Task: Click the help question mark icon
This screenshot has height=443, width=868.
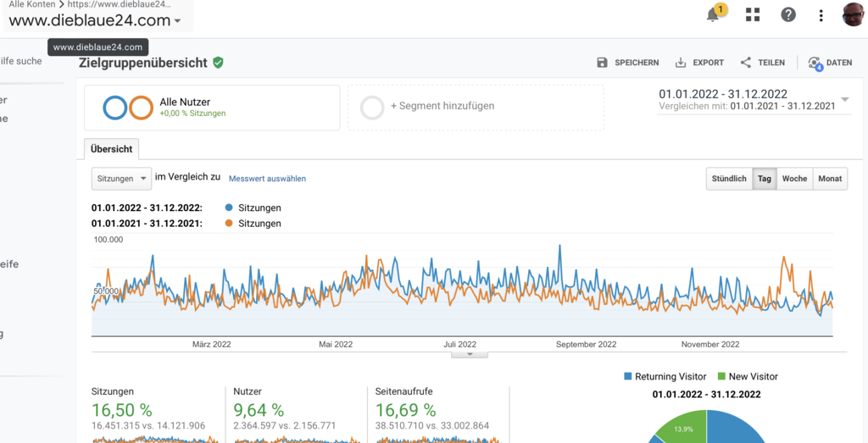Action: point(788,15)
